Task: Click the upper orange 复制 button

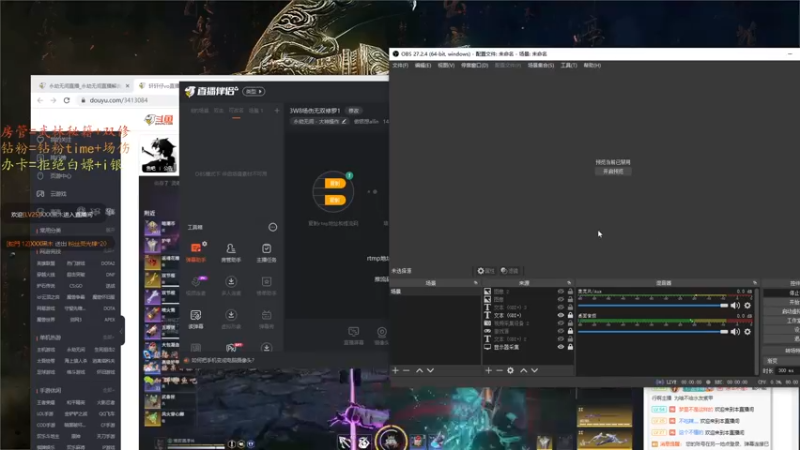Action: click(335, 183)
